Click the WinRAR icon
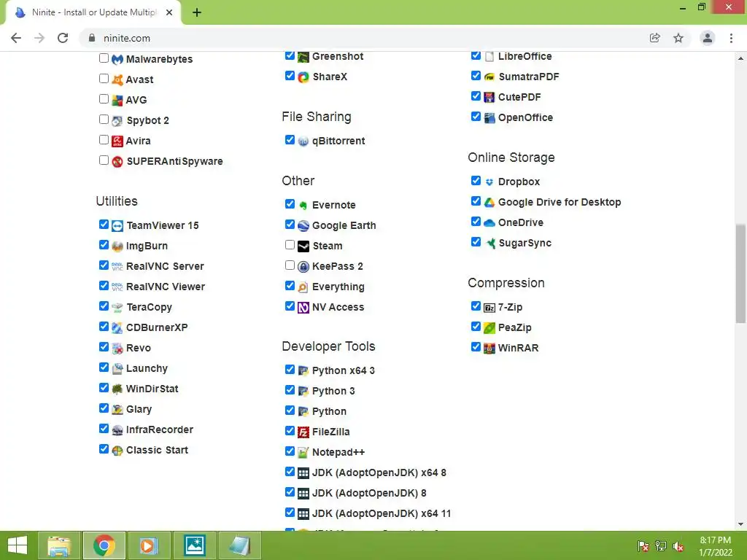The width and height of the screenshot is (747, 560). 489,348
